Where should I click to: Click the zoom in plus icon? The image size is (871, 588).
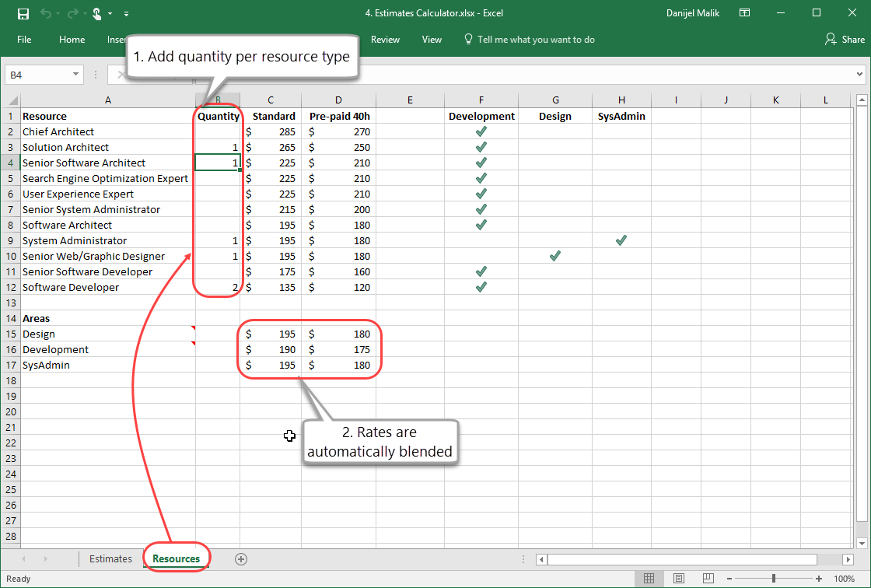[818, 579]
